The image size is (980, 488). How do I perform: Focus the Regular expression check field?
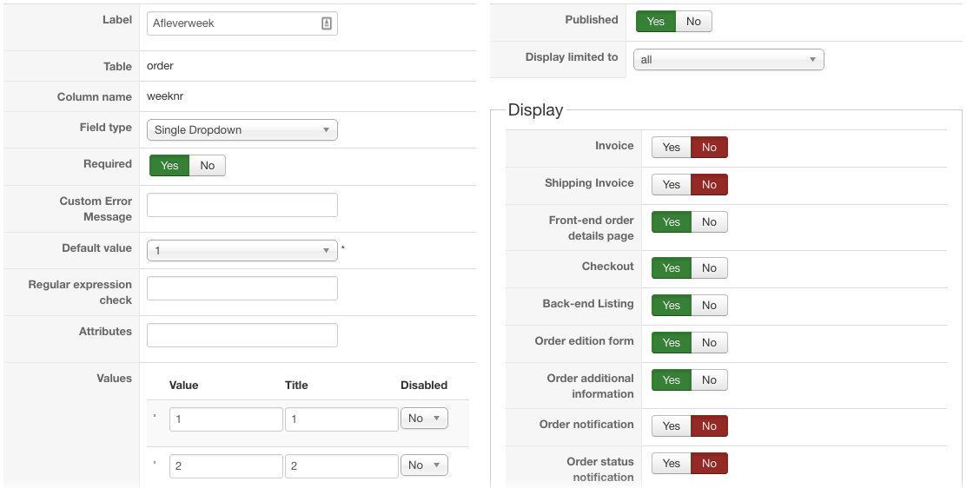(x=242, y=288)
